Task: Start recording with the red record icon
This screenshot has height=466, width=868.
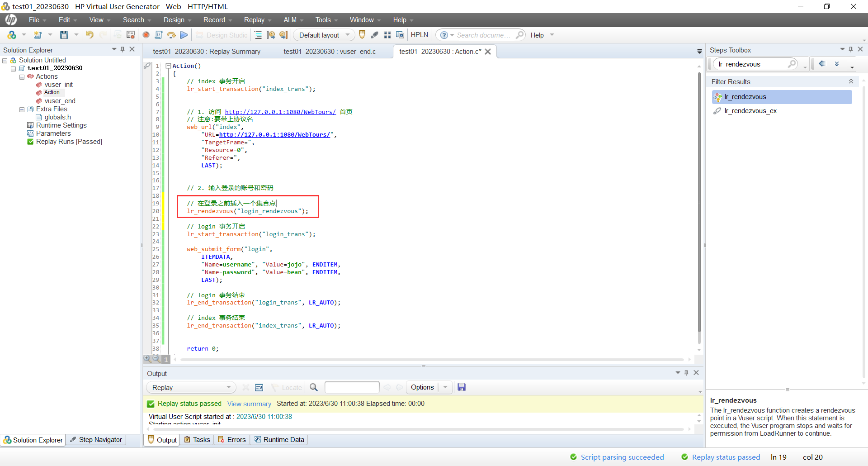Action: point(146,35)
